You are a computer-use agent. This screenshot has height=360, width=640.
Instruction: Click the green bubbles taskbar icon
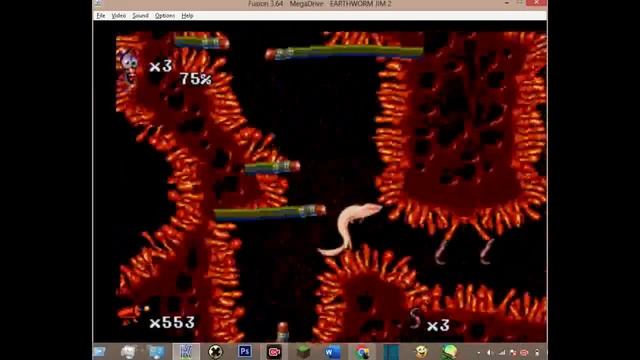coord(449,351)
